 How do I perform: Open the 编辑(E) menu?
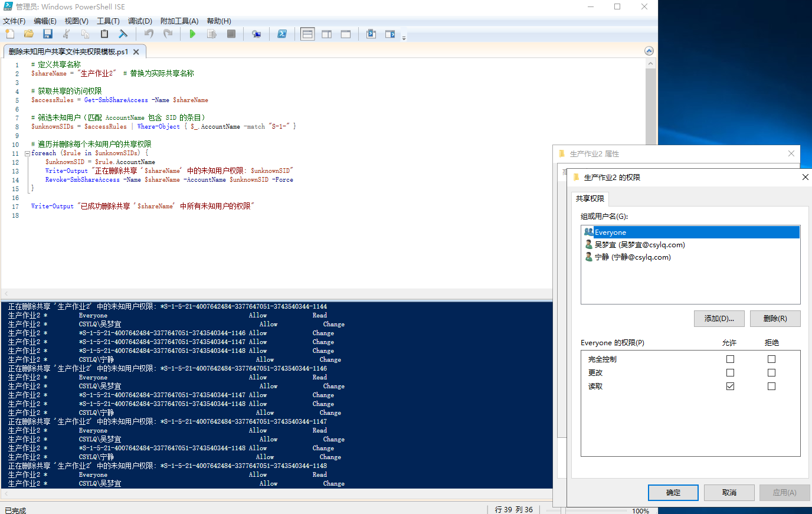click(45, 21)
